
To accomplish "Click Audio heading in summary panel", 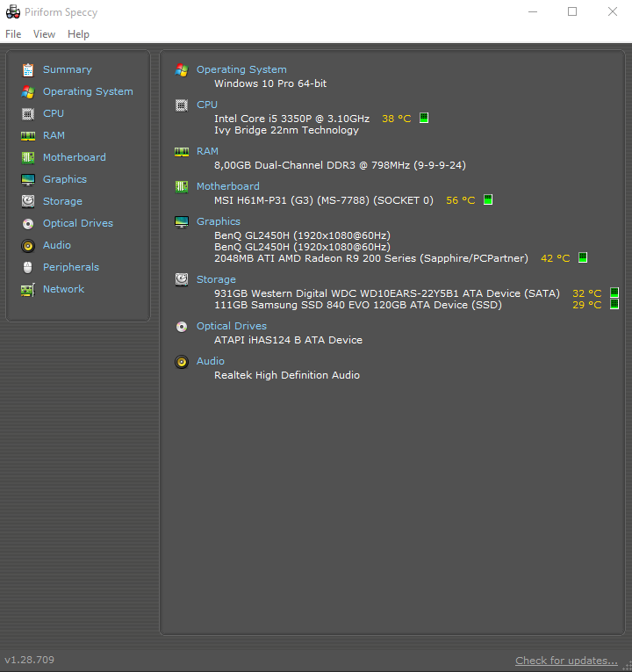I will tap(211, 361).
